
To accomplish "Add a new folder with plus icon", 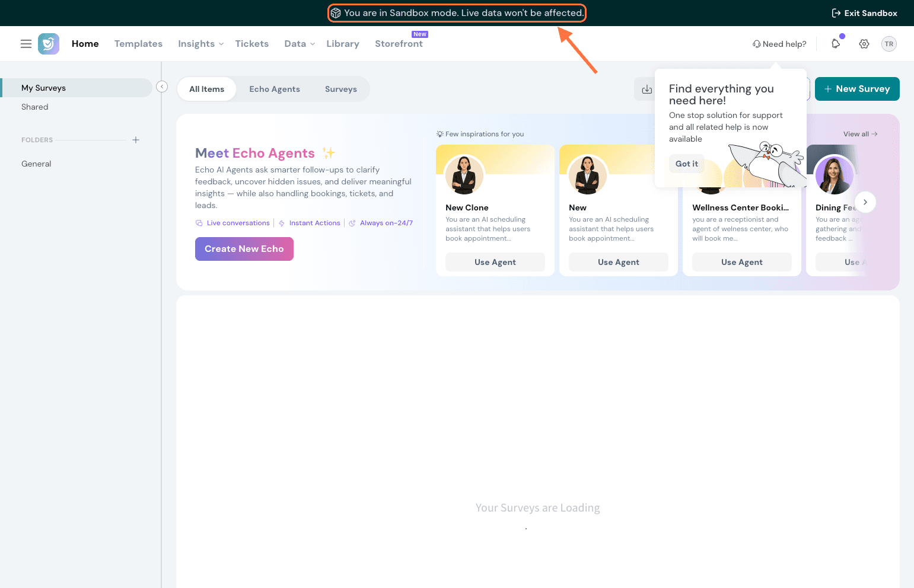I will pos(136,140).
